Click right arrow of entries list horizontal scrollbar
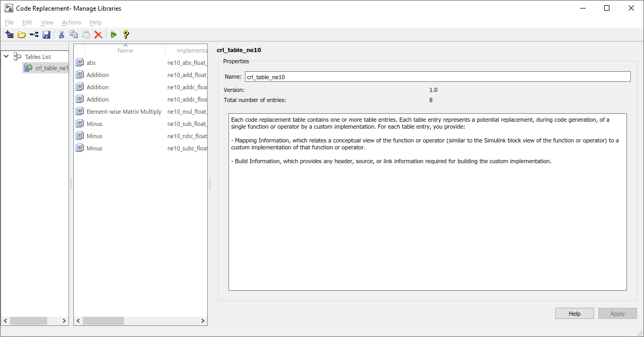Screen dimensions: 644x337 [x=203, y=321]
